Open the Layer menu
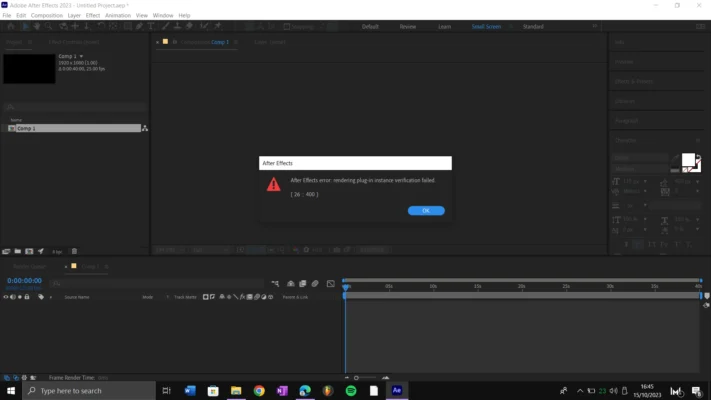The height and width of the screenshot is (400, 711). point(74,15)
